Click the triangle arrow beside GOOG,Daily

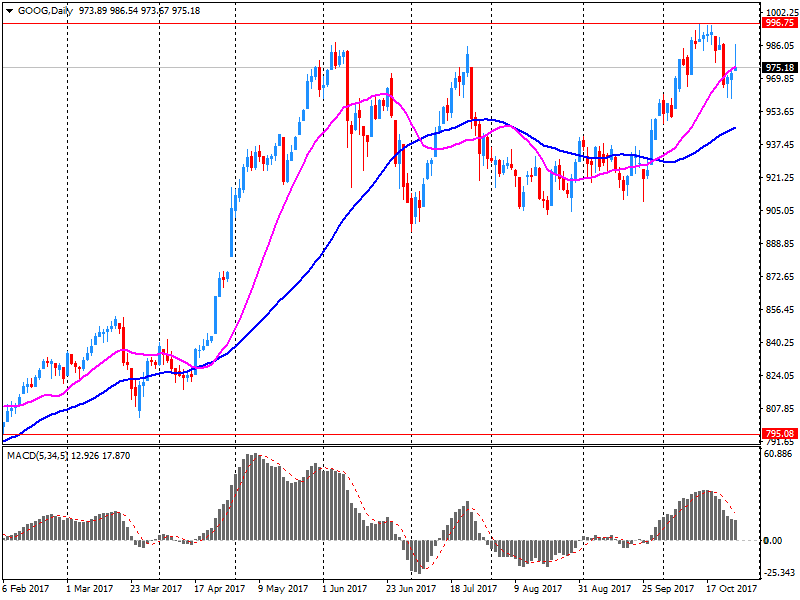coord(9,10)
